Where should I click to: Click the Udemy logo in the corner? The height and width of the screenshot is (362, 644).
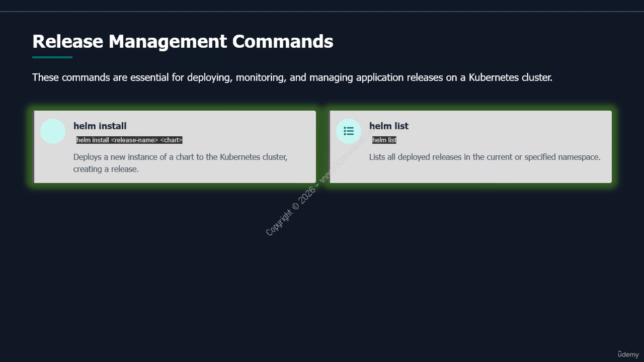tap(628, 354)
